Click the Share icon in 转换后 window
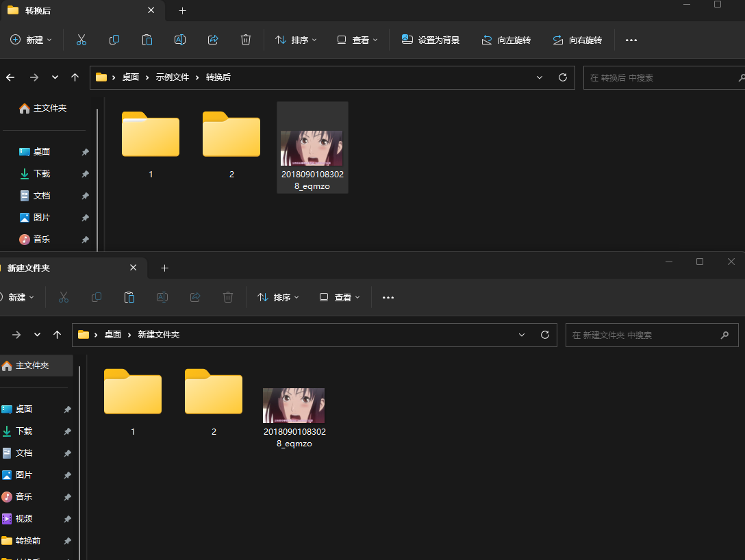 click(x=213, y=40)
